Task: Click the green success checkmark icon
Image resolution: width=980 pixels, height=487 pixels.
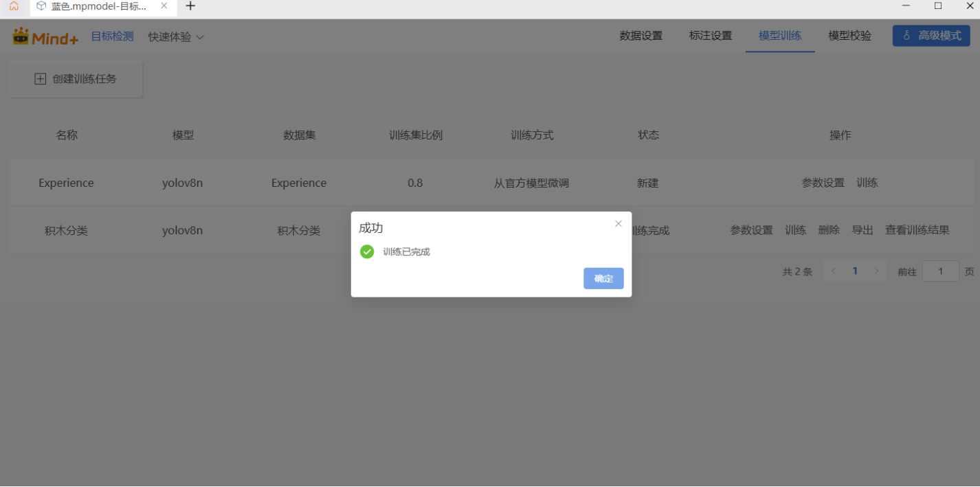Action: tap(367, 252)
